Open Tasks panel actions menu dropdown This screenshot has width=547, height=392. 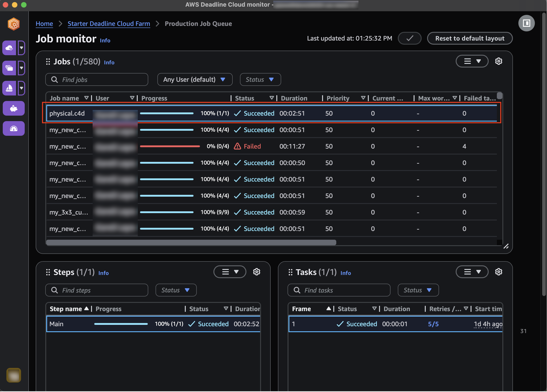pyautogui.click(x=472, y=272)
